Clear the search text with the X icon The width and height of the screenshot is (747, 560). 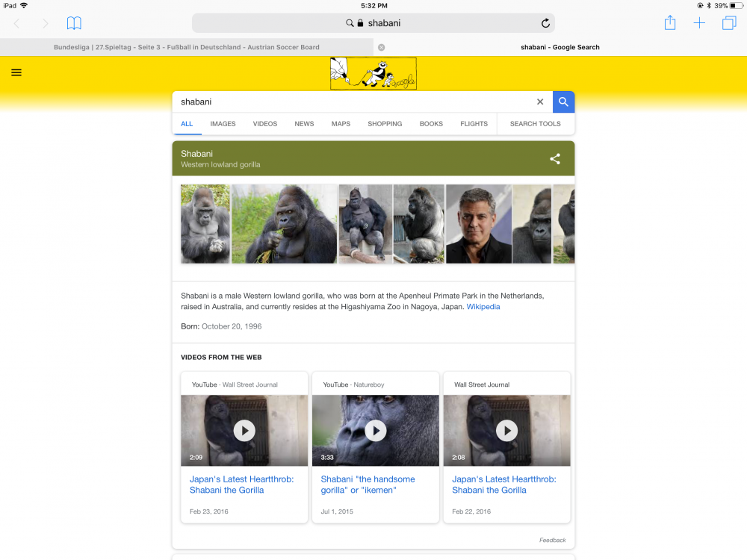tap(540, 102)
